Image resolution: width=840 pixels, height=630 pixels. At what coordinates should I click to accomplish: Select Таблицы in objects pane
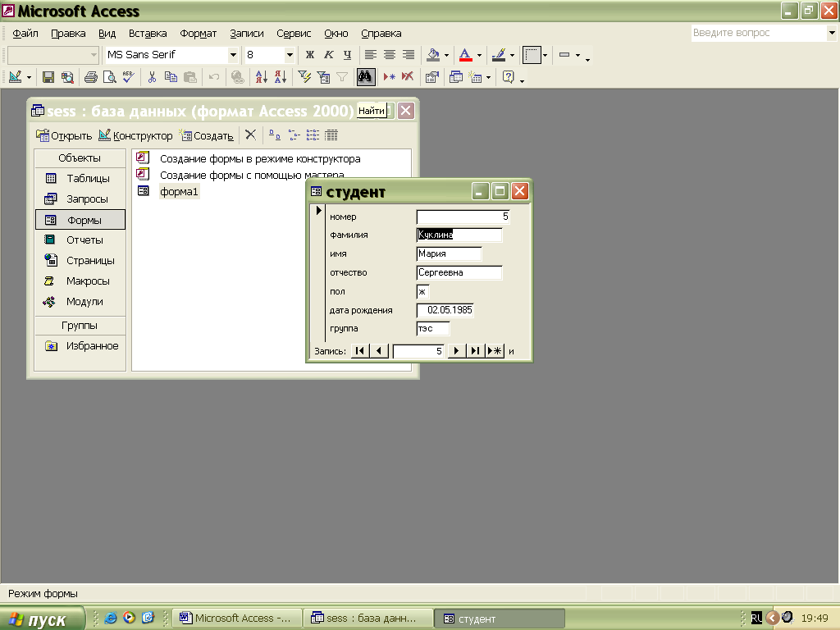coord(80,178)
